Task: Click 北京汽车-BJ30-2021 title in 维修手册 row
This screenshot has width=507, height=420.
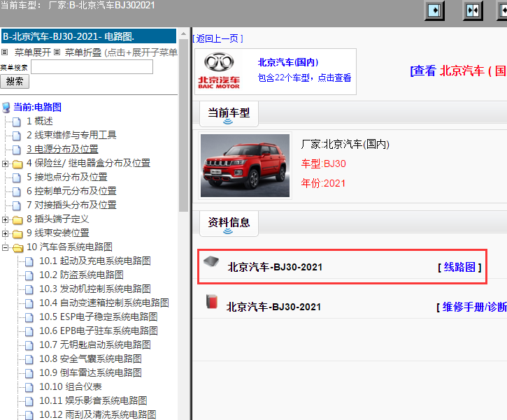Action: [273, 307]
